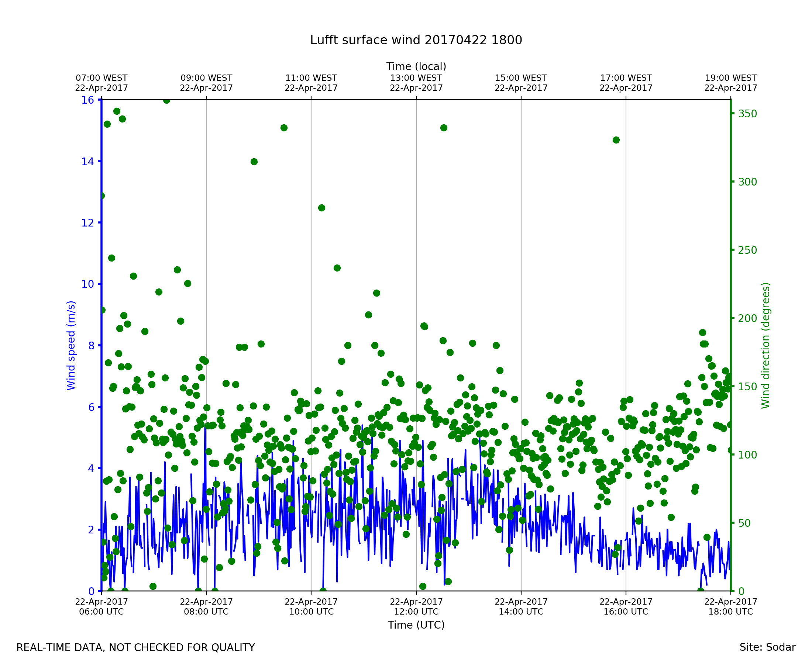Click the blue '2' wind speed tick
The image size is (812, 664).
[x=91, y=530]
